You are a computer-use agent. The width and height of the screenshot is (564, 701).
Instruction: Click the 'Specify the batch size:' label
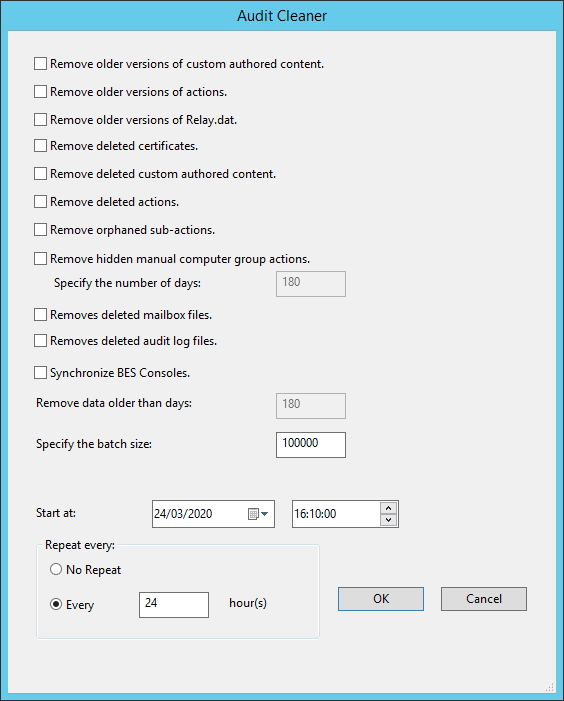click(x=94, y=444)
